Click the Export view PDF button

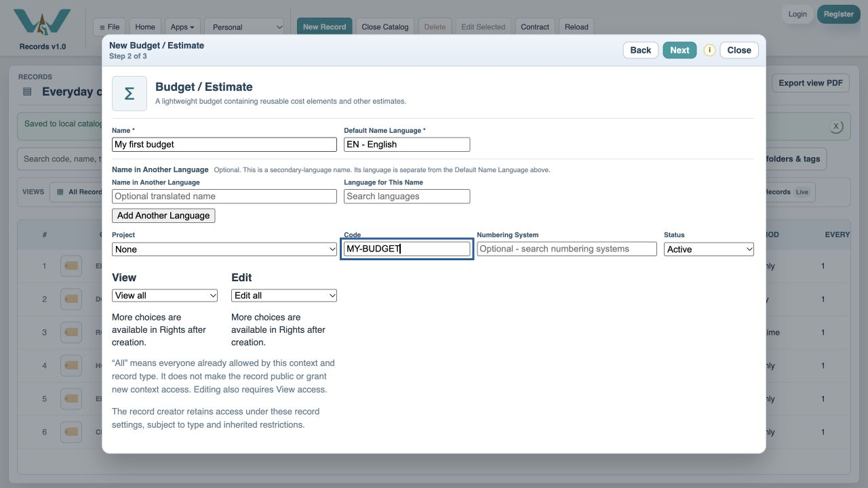[810, 83]
